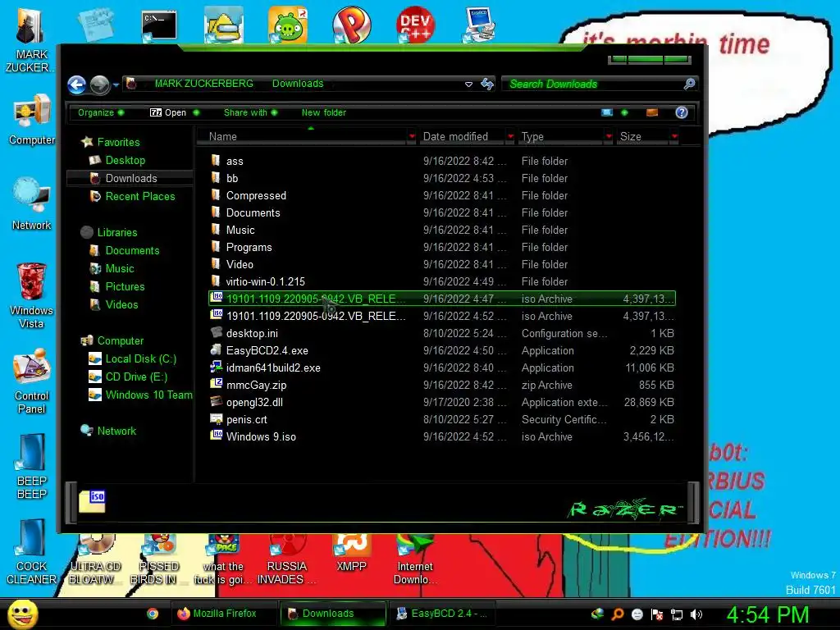Select CD Drive (E:) in sidebar
The image size is (840, 630).
point(128,377)
